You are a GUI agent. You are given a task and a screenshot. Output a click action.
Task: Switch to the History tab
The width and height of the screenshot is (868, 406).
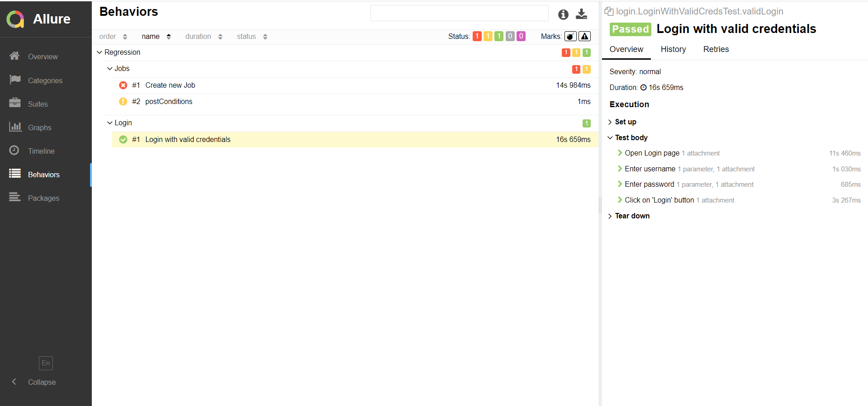pyautogui.click(x=673, y=49)
